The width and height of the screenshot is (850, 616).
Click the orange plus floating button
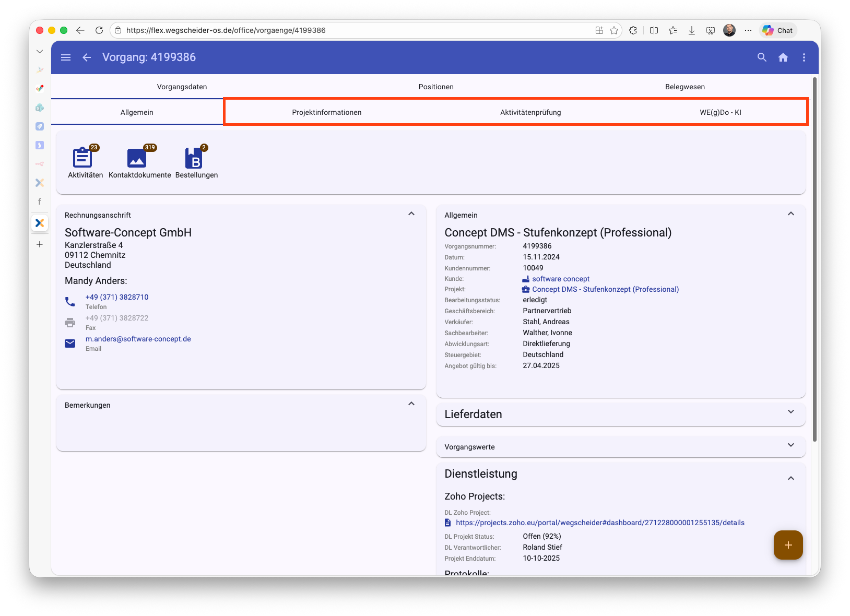(x=788, y=545)
